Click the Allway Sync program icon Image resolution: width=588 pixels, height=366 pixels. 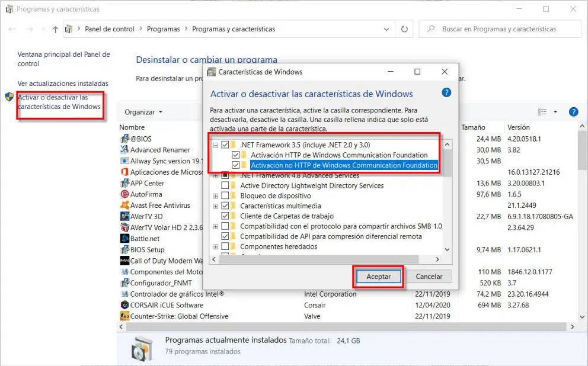(x=124, y=161)
